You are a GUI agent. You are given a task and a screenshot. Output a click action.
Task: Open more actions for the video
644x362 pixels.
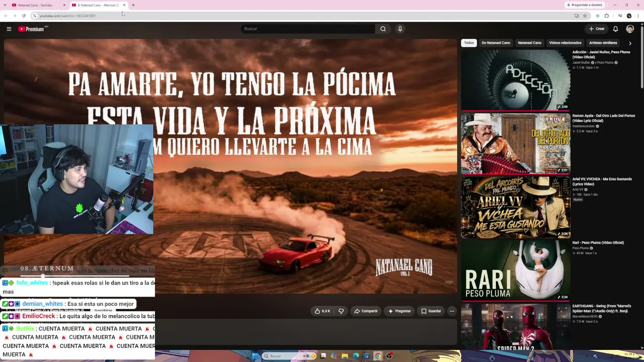coord(452,311)
